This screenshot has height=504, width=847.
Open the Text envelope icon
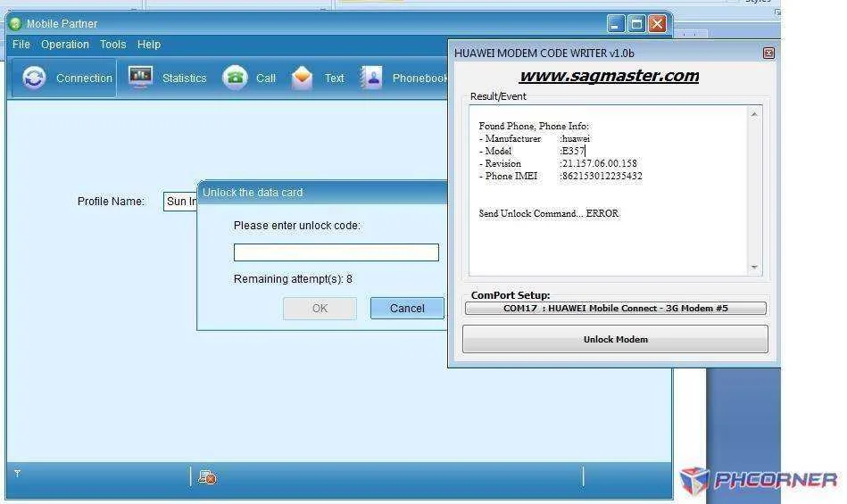click(x=302, y=78)
